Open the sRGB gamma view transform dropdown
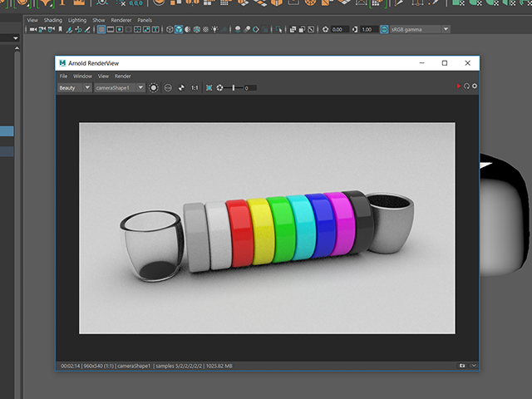 [x=421, y=30]
